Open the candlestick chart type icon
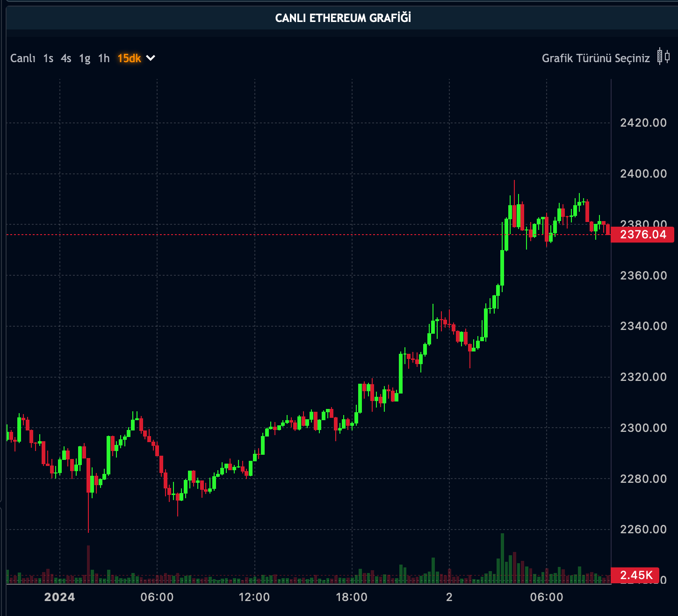678x616 pixels. coord(664,57)
